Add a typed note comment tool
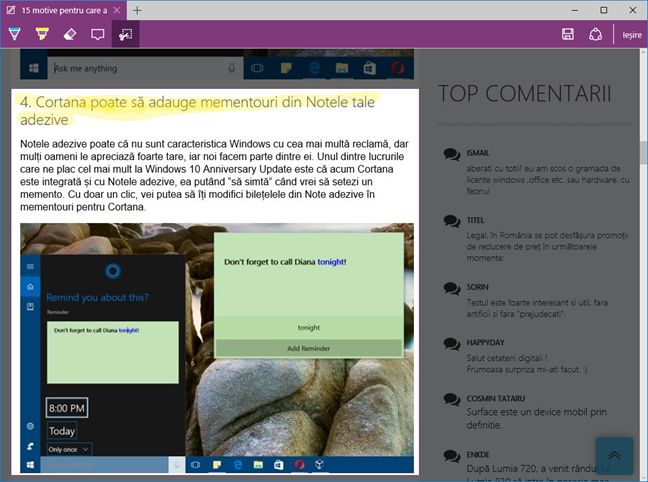Image resolution: width=648 pixels, height=482 pixels. click(x=98, y=34)
